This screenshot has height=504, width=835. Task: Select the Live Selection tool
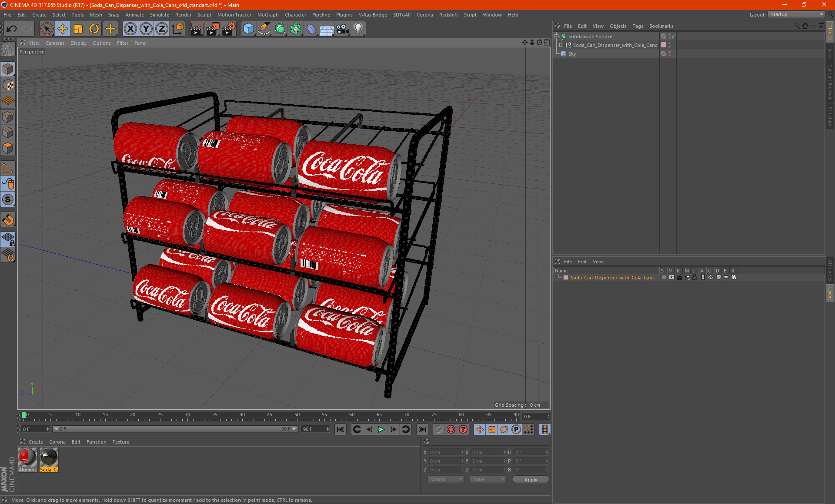tap(47, 29)
